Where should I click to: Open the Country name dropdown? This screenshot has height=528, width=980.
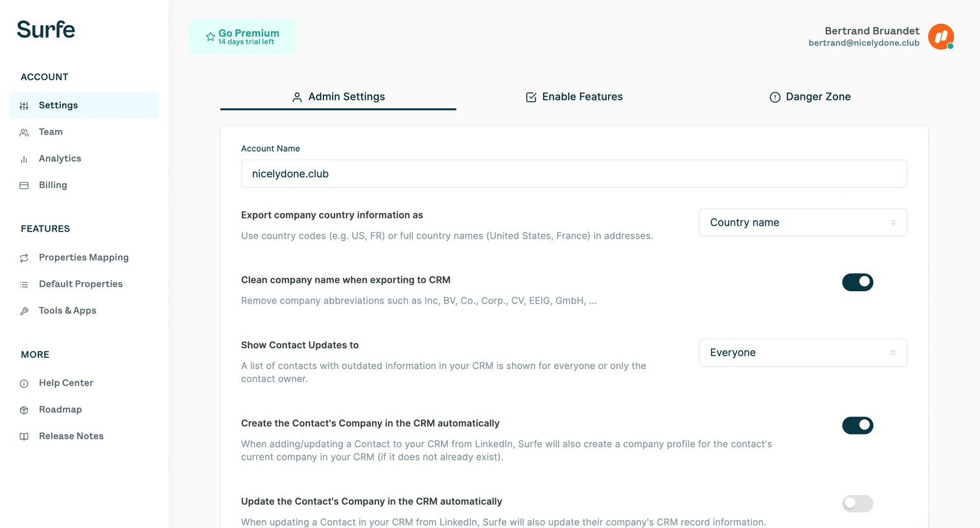[x=803, y=222]
